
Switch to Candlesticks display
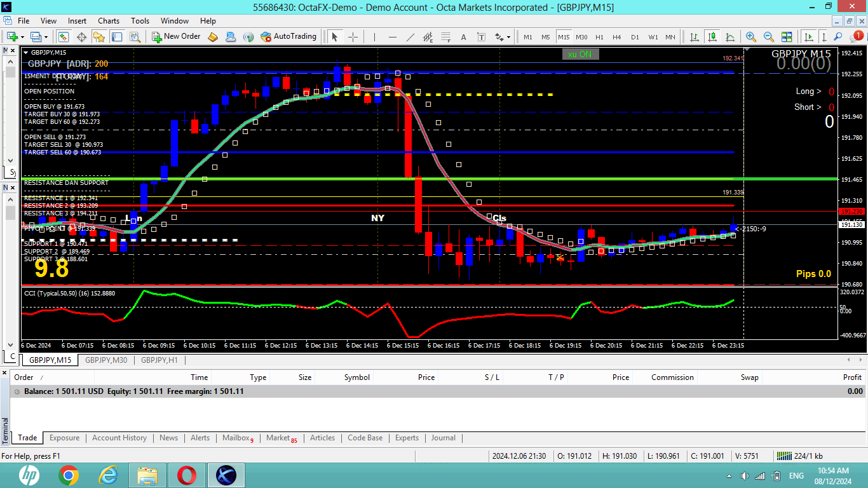712,37
